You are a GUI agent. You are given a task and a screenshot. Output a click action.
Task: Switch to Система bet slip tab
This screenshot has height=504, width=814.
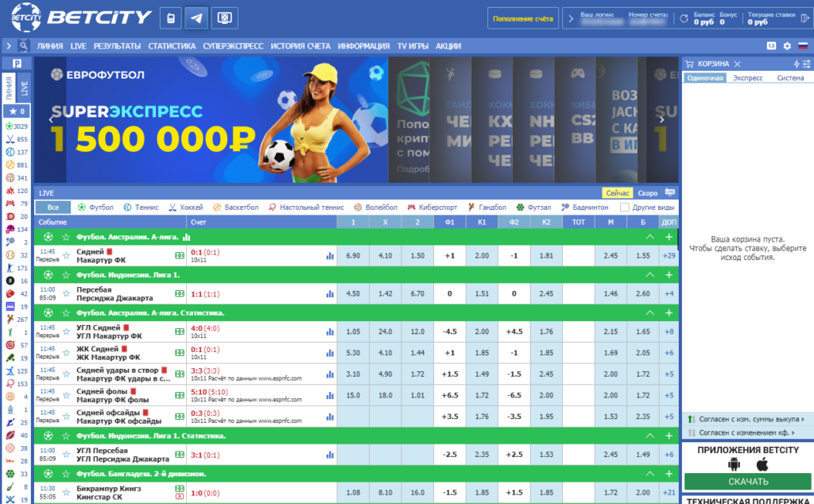pos(790,78)
